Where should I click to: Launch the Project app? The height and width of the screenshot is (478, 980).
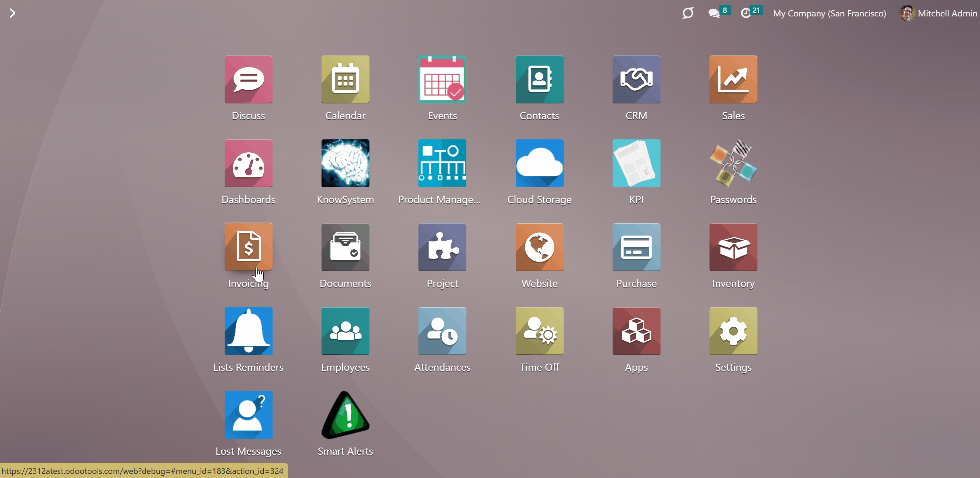(442, 247)
